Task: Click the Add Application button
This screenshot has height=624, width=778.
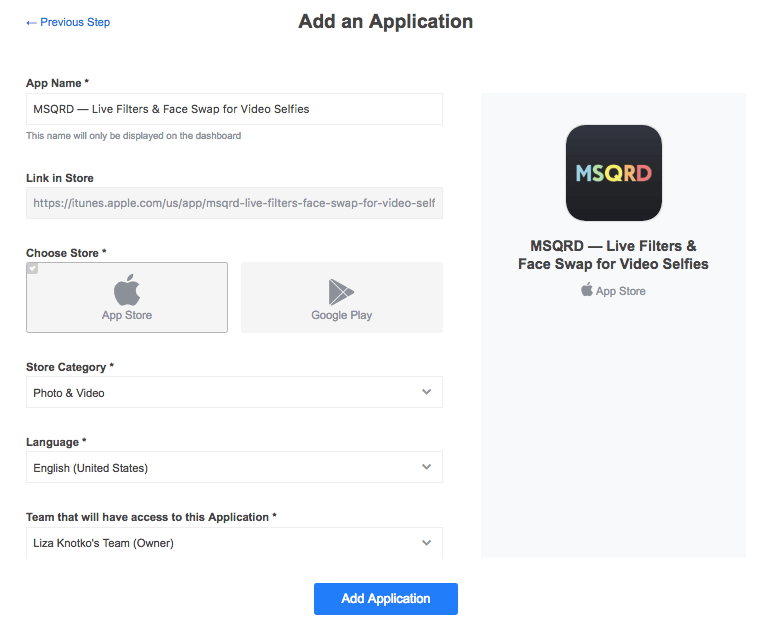Action: [x=386, y=599]
